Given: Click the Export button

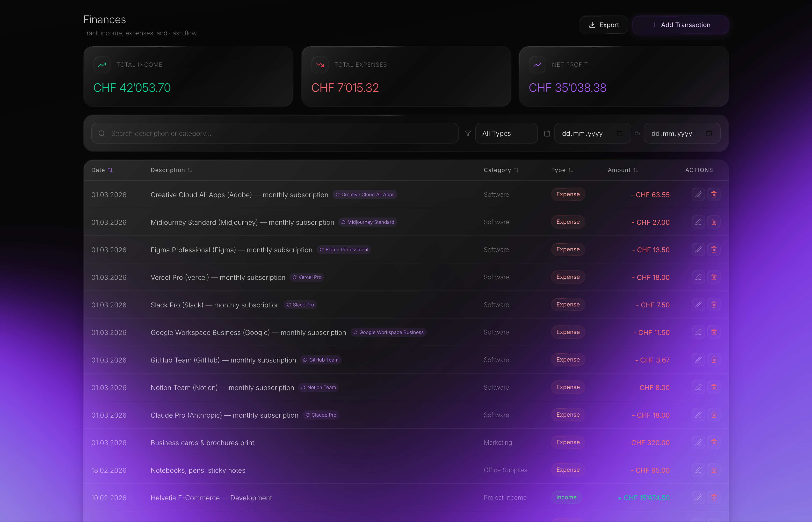Looking at the screenshot, I should coord(604,25).
